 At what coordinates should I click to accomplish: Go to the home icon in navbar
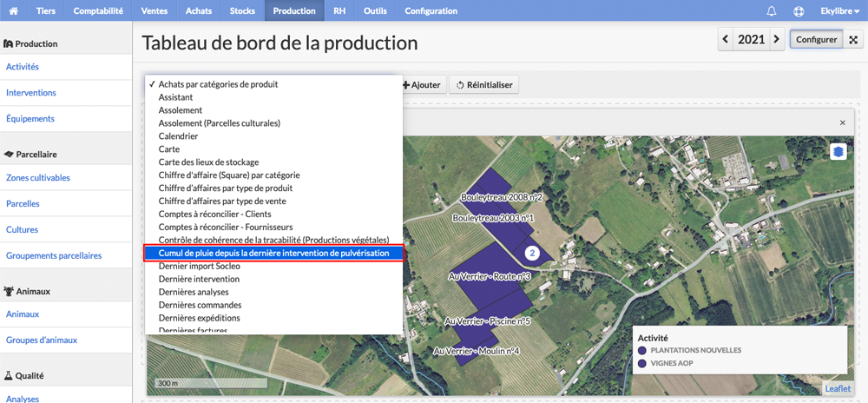(13, 10)
